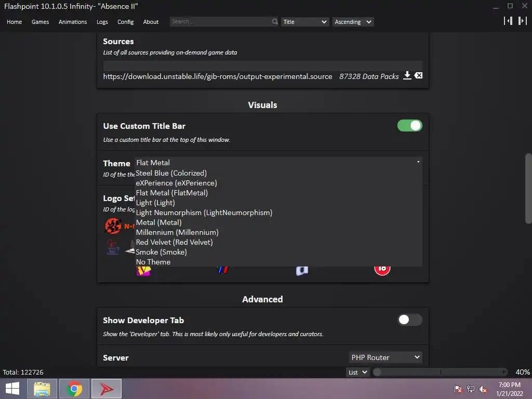Choose Smoke (Smoke) theme option

click(278, 252)
